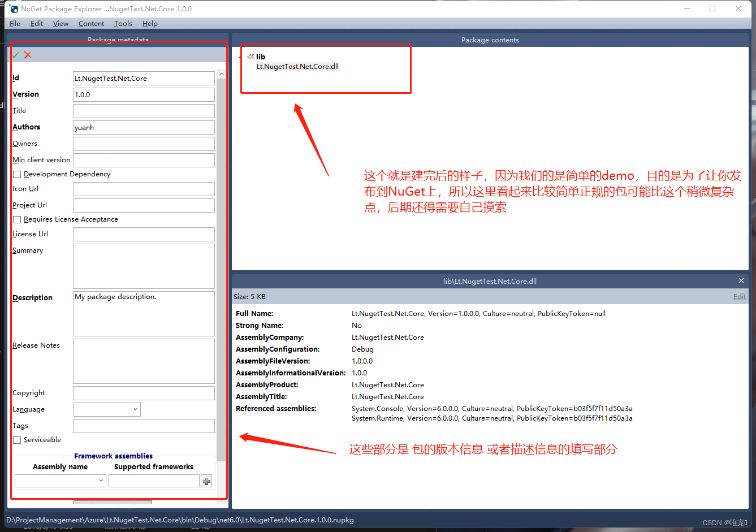Open the Edit menu
756x532 pixels.
[37, 24]
